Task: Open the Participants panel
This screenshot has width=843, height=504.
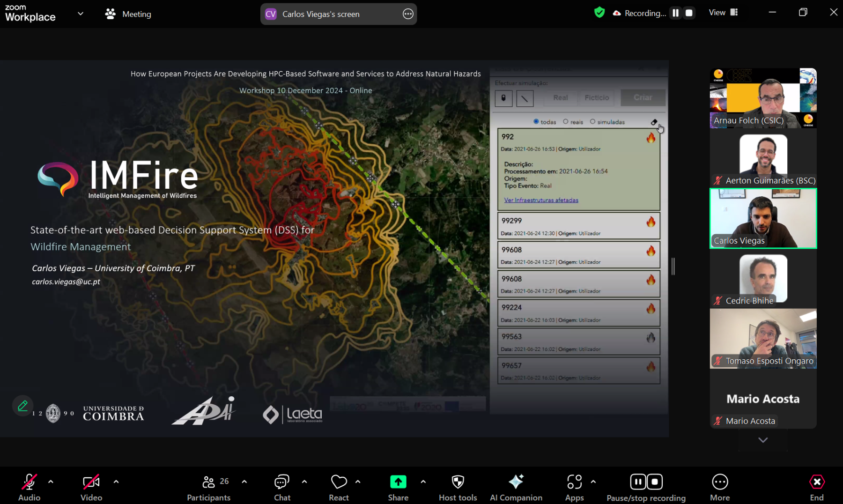Action: (209, 487)
